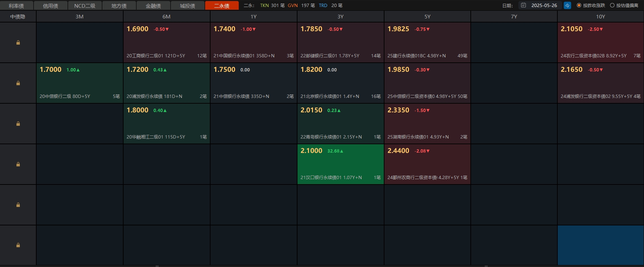Switch to the 信用债 tab
644x267 pixels.
point(51,6)
